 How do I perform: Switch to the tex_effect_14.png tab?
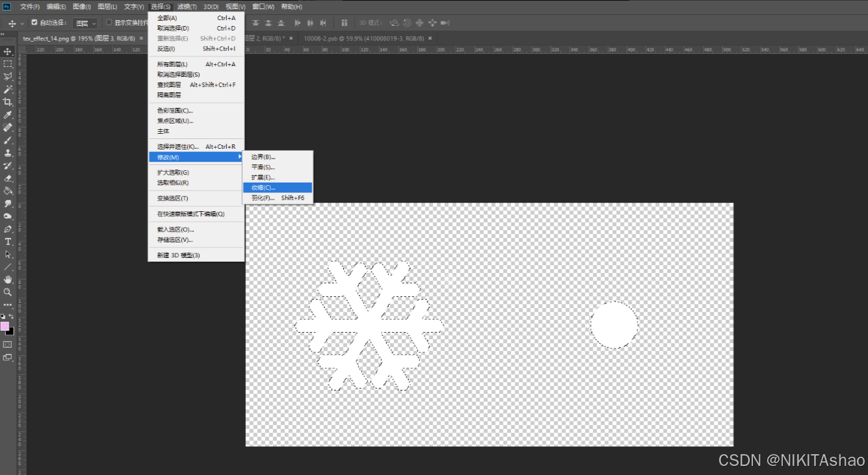[79, 38]
